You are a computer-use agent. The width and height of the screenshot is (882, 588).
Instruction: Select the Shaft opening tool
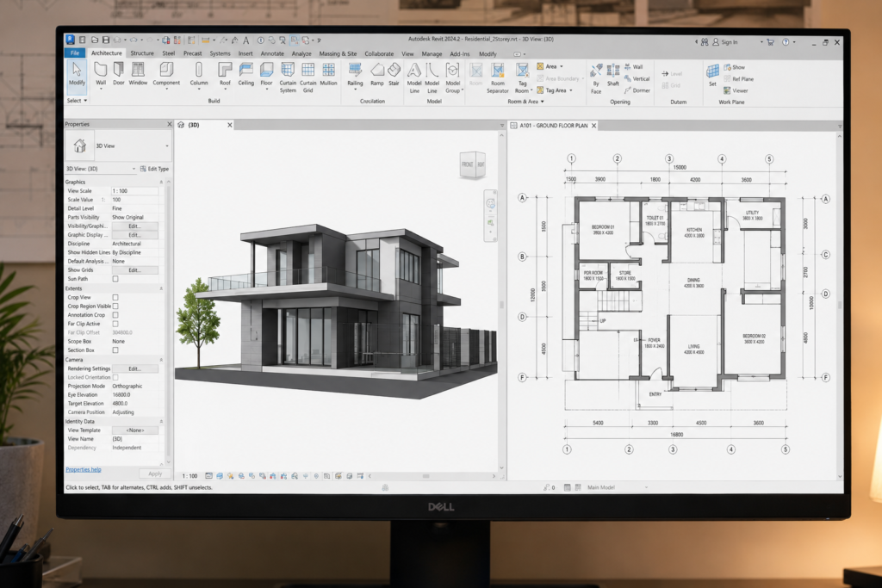pos(613,75)
